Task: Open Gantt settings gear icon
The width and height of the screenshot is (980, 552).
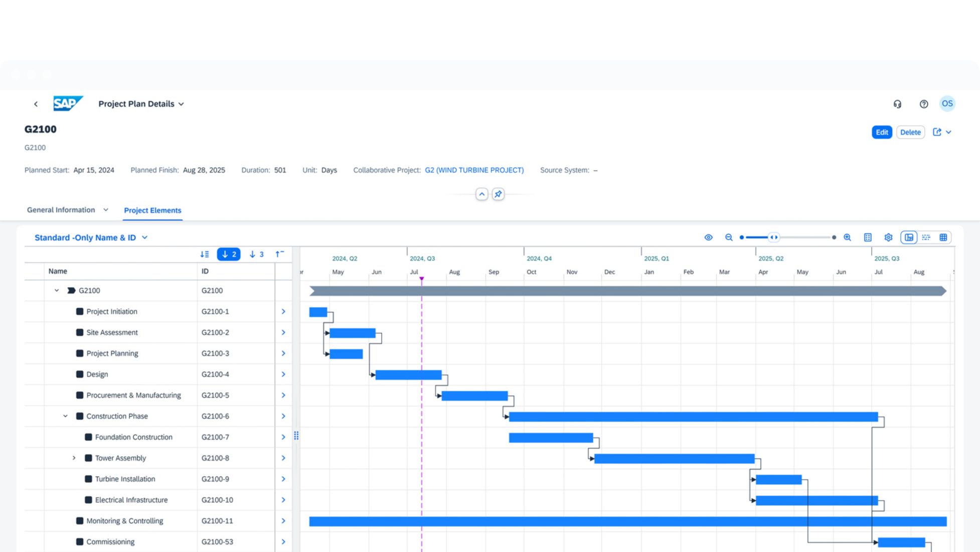Action: tap(888, 237)
